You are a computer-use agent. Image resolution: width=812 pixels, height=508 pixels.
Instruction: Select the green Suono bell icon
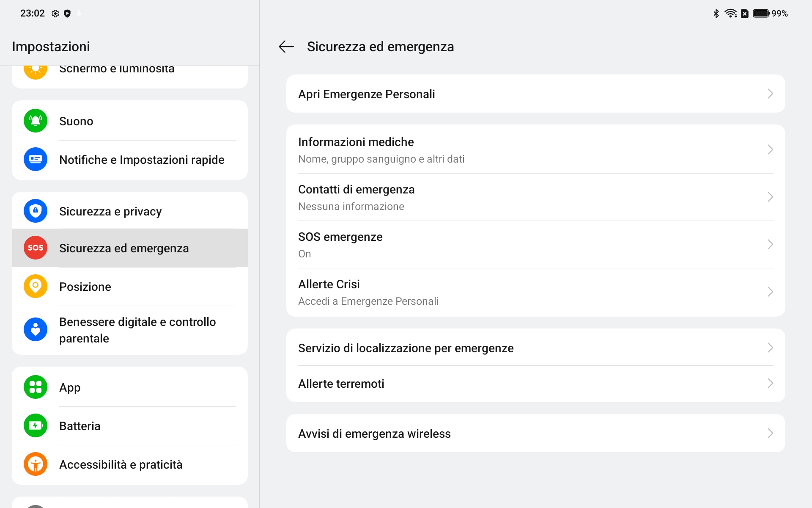(36, 121)
